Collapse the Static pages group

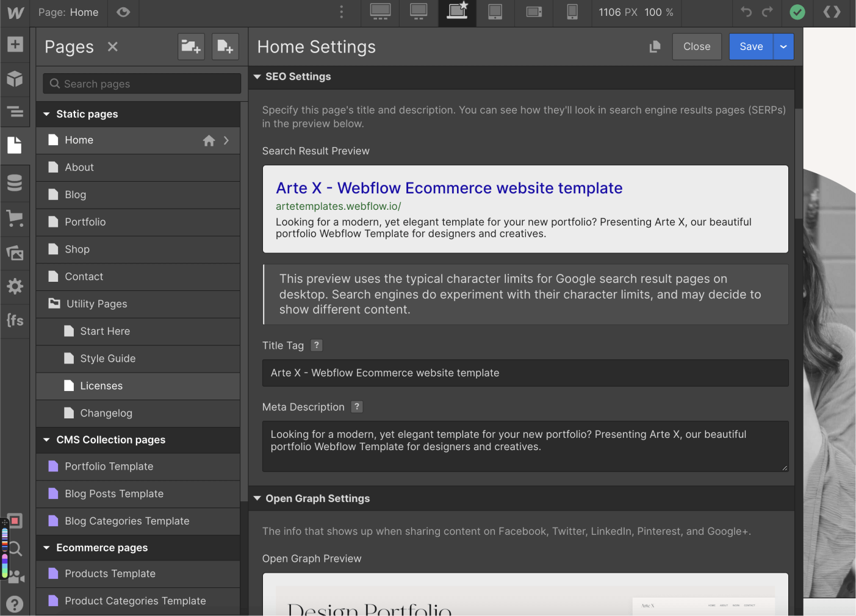click(x=46, y=114)
